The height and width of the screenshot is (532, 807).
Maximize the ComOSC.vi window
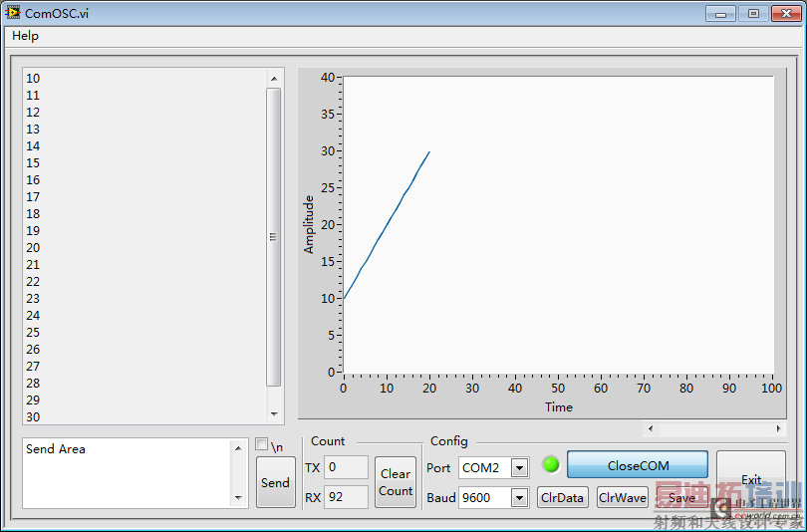pyautogui.click(x=753, y=14)
